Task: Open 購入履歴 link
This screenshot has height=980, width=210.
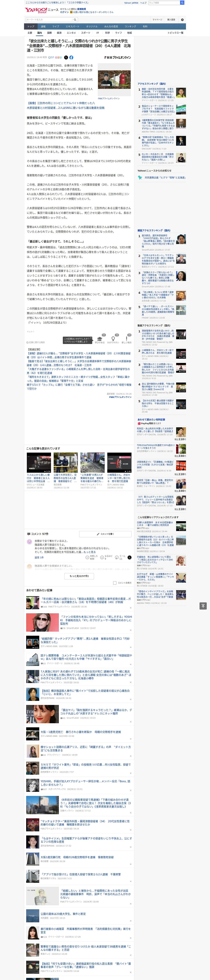Action: (171, 20)
